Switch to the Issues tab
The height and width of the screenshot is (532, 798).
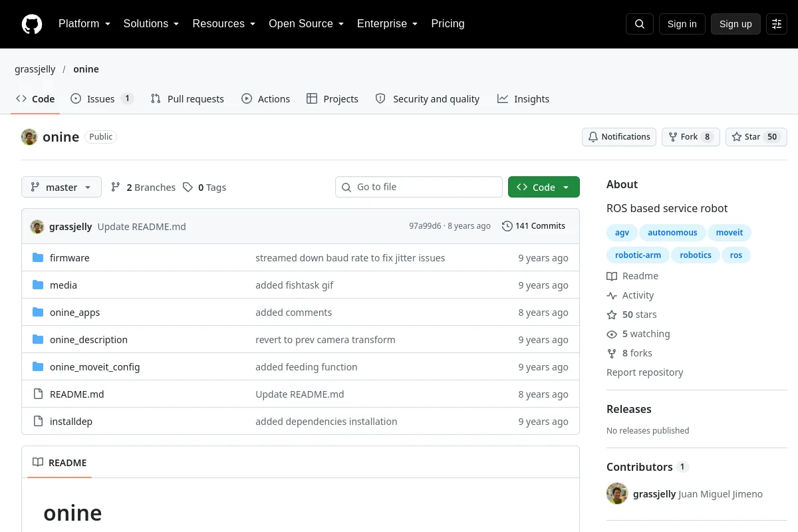(x=102, y=99)
